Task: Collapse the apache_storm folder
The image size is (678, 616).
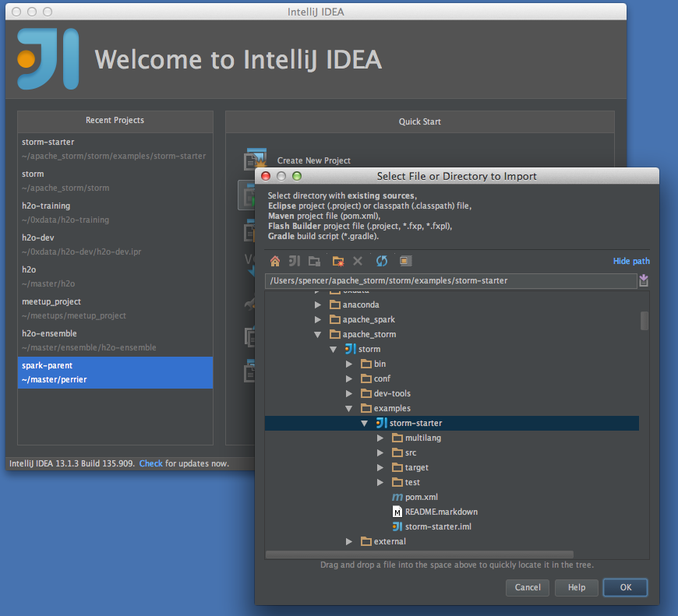Action: pos(318,334)
